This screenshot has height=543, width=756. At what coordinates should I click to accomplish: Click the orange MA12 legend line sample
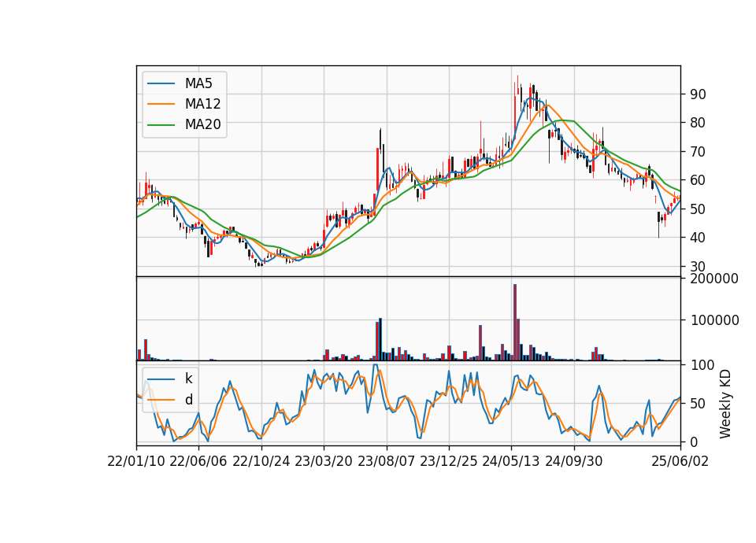(x=161, y=104)
